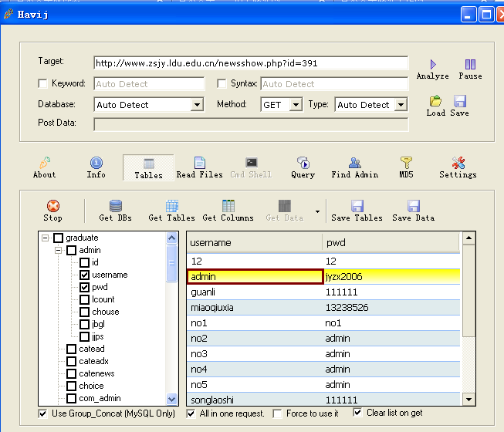Open the Settings tools icon
Screen dimensions: 504x432
[x=458, y=163]
